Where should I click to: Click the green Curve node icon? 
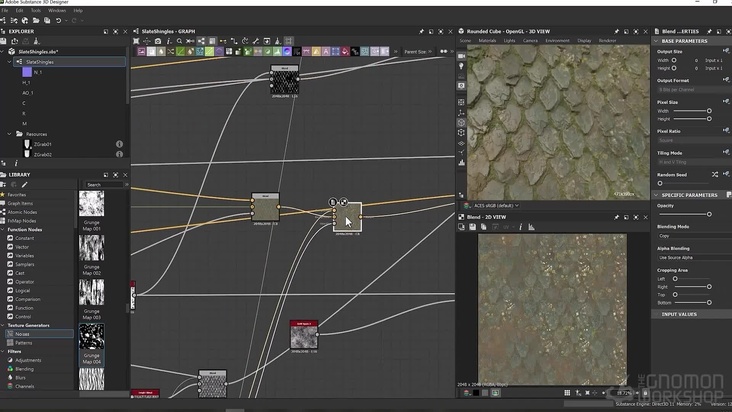[180, 51]
